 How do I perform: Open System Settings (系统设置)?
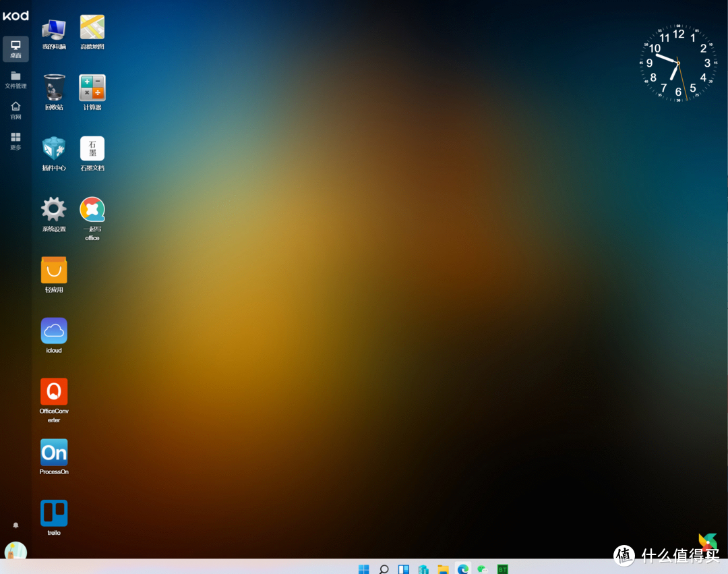(x=53, y=209)
